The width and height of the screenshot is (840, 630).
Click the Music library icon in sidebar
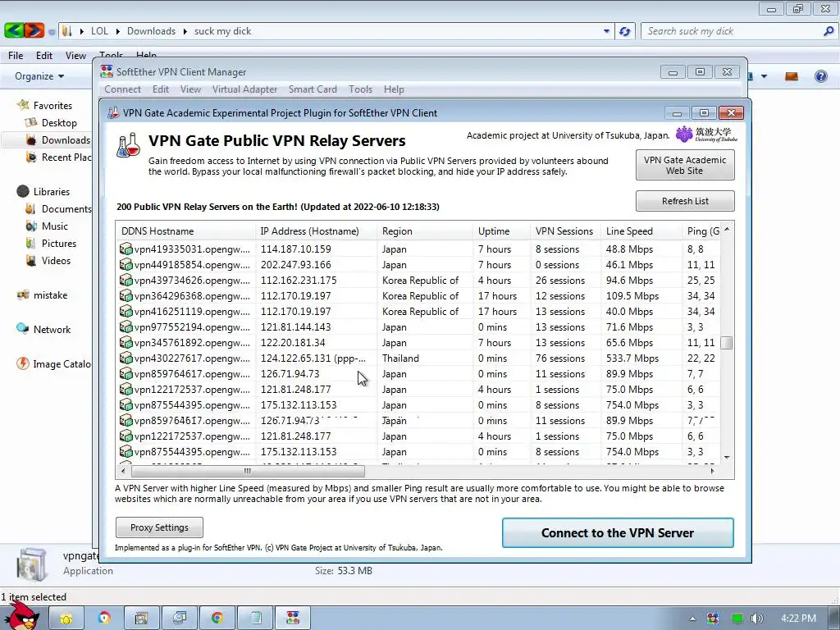(31, 226)
